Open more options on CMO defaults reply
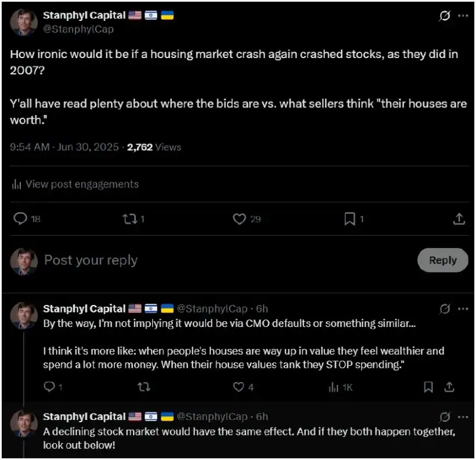 [x=463, y=309]
